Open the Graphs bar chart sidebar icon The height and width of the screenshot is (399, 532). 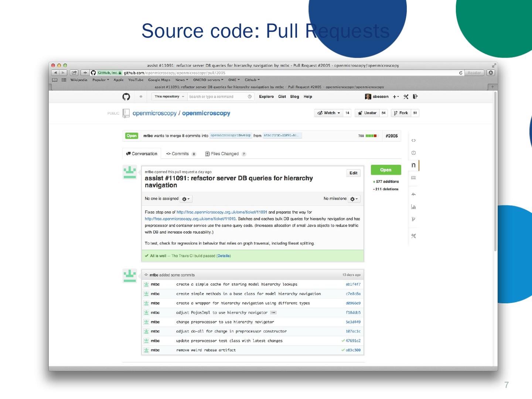pyautogui.click(x=413, y=207)
